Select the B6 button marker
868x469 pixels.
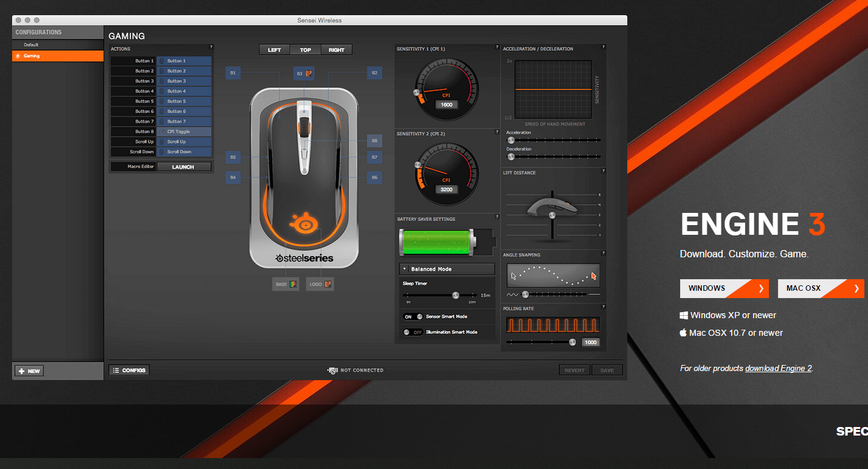click(374, 178)
